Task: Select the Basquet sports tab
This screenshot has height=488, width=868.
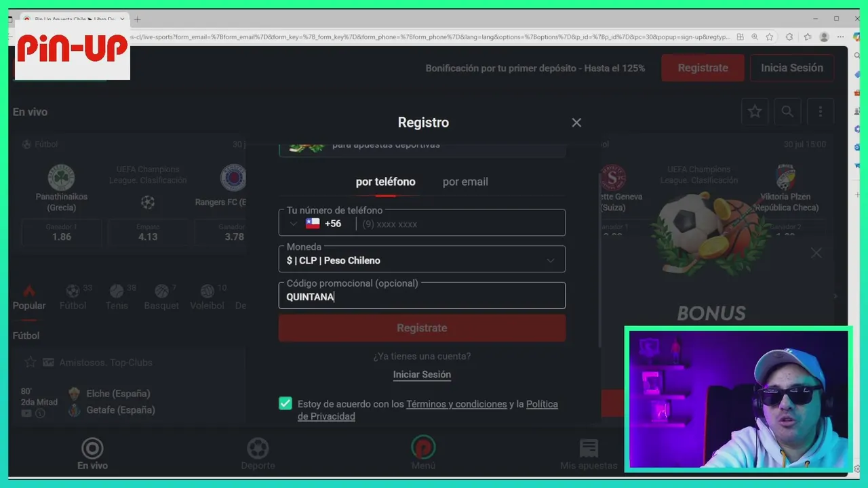Action: pyautogui.click(x=161, y=298)
